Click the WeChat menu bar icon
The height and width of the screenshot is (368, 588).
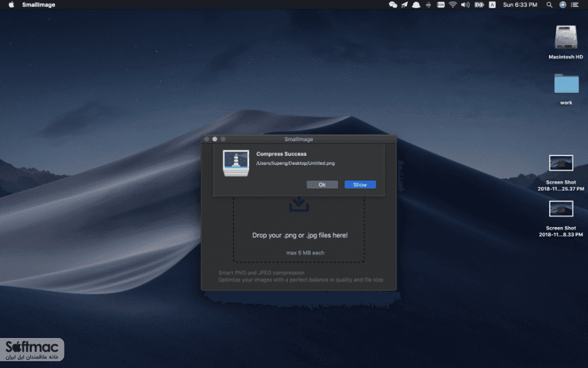393,5
